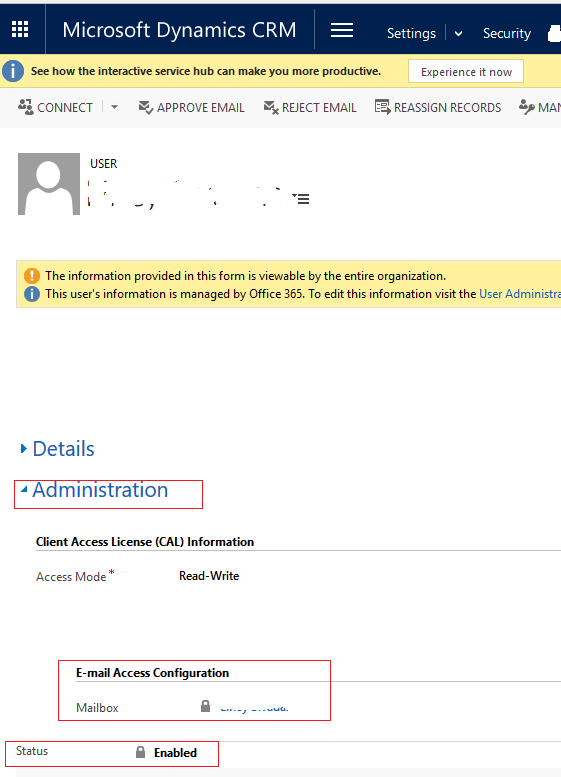Click REASSIGN RECORDS command
The image size is (561, 777).
click(448, 108)
